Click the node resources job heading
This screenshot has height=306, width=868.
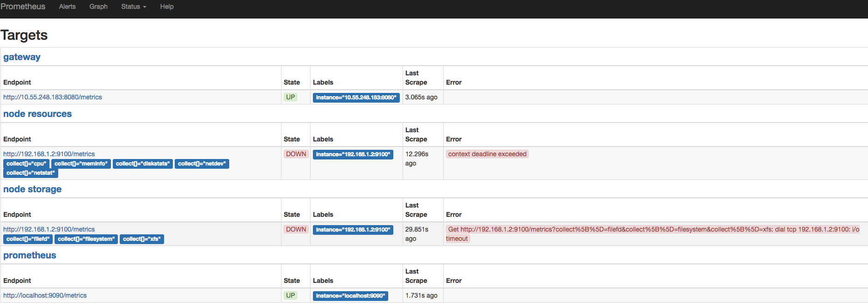point(37,114)
